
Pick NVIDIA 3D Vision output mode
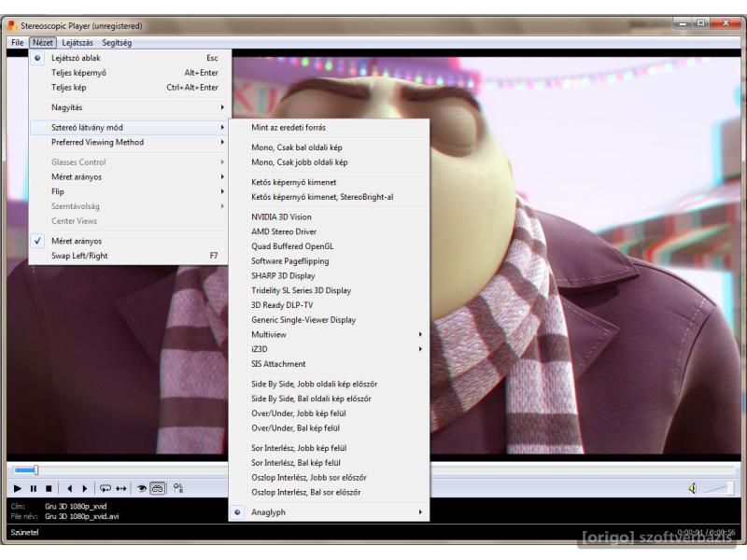coord(329,217)
